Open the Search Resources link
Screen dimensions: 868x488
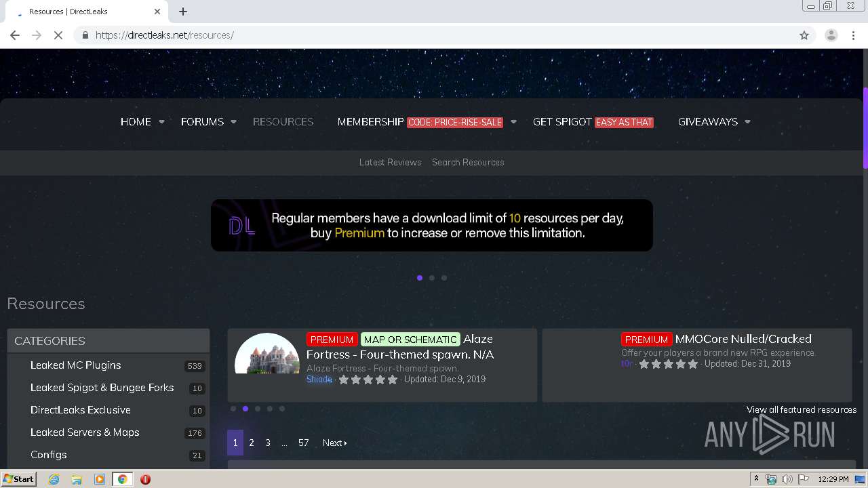click(468, 162)
